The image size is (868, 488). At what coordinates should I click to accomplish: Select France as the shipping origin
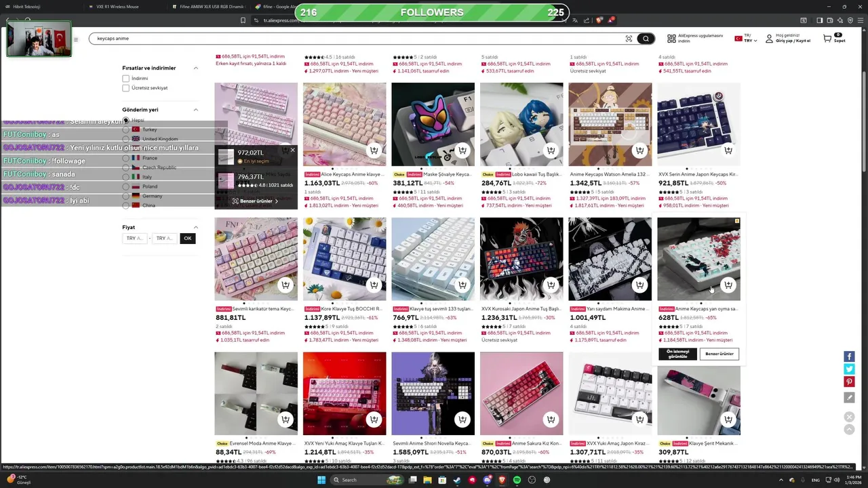click(125, 158)
